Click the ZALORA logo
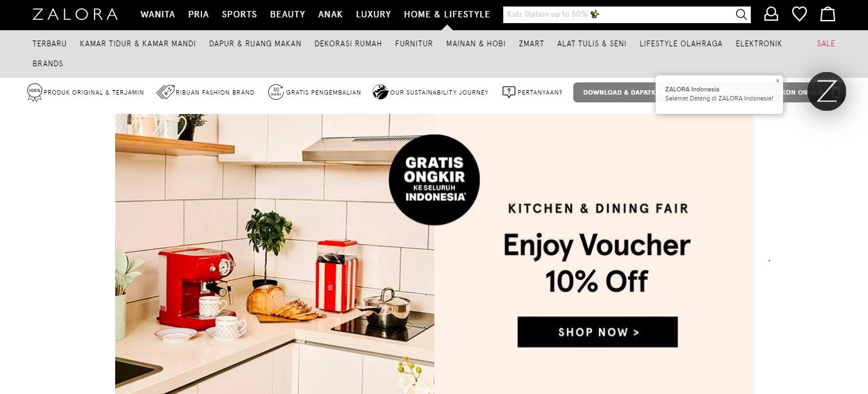Screen dimensions: 868x394 [x=75, y=14]
